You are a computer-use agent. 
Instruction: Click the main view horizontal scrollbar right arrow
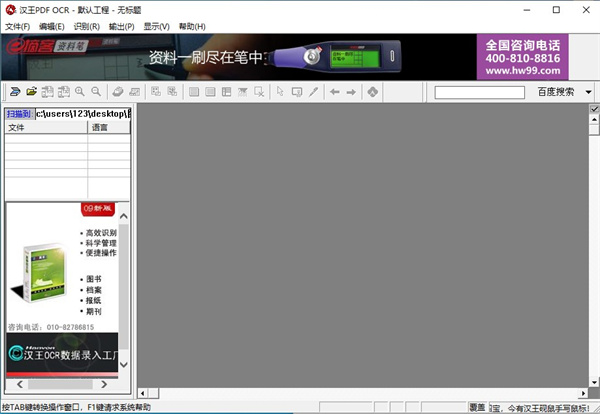pos(583,393)
